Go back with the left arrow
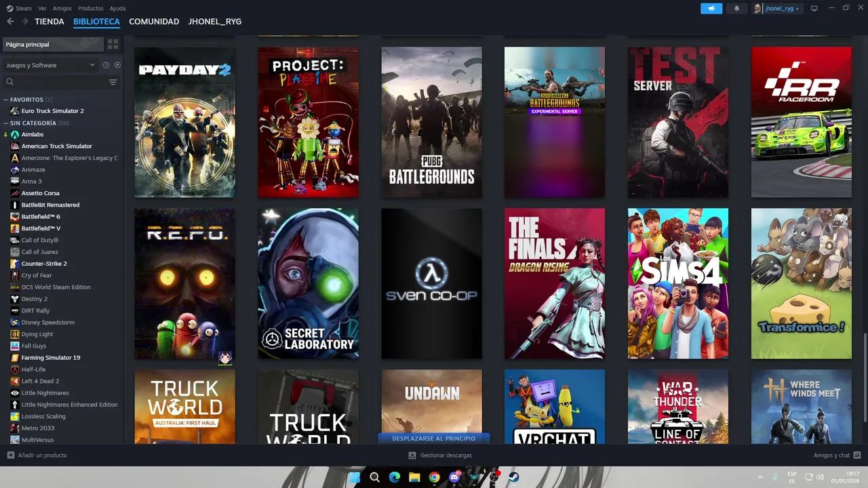Screen dimensions: 868x488 click(x=10, y=22)
